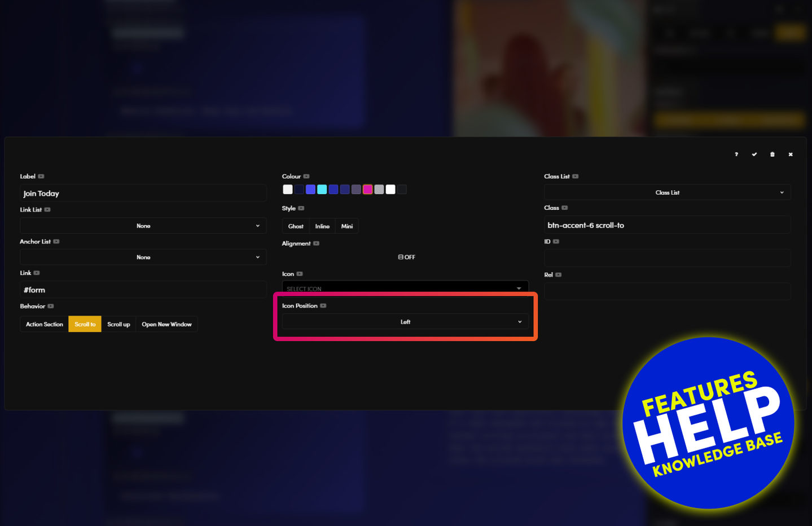This screenshot has width=812, height=526.
Task: Select the Scroll to behavior option
Action: [x=85, y=324]
